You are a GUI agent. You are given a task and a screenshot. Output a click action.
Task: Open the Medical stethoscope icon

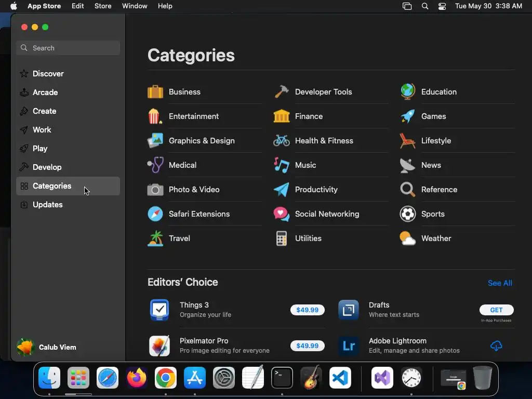point(155,165)
